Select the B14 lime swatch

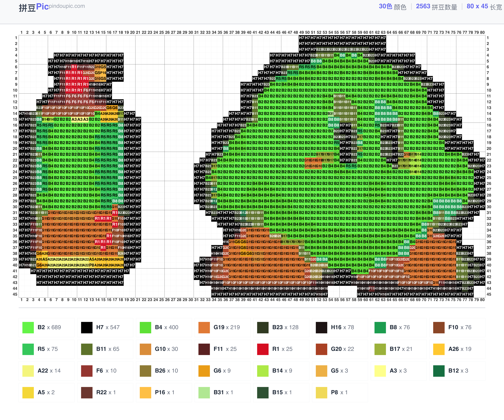click(x=263, y=371)
